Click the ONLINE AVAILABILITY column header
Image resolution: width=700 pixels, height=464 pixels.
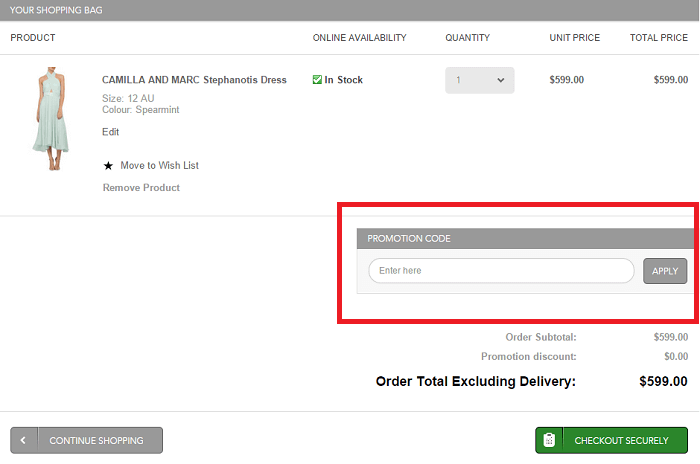359,38
